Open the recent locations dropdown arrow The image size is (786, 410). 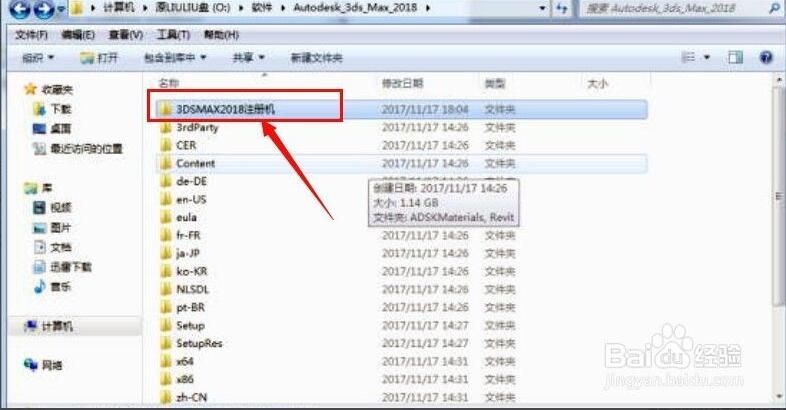click(x=61, y=9)
